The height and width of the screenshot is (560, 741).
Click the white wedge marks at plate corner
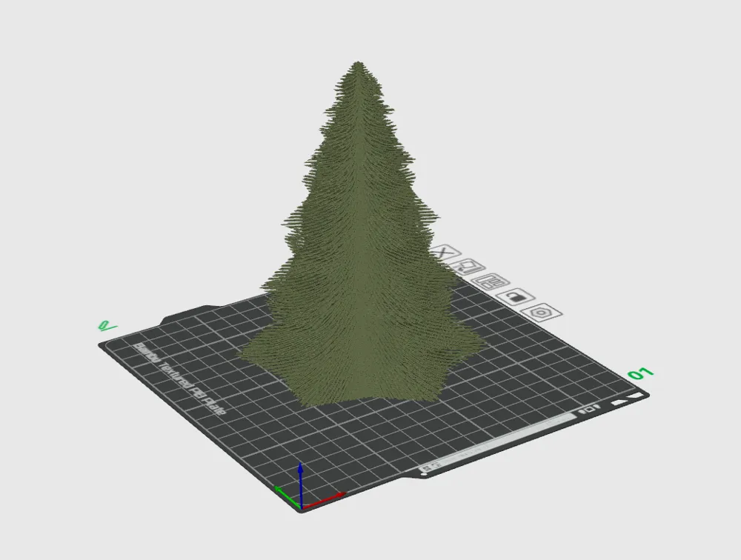[x=628, y=399]
